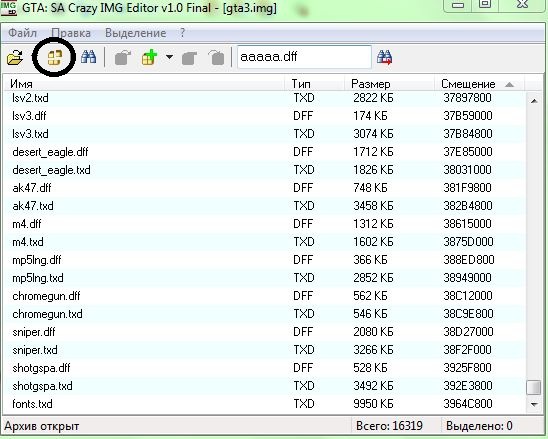Open the Файл menu

click(22, 33)
